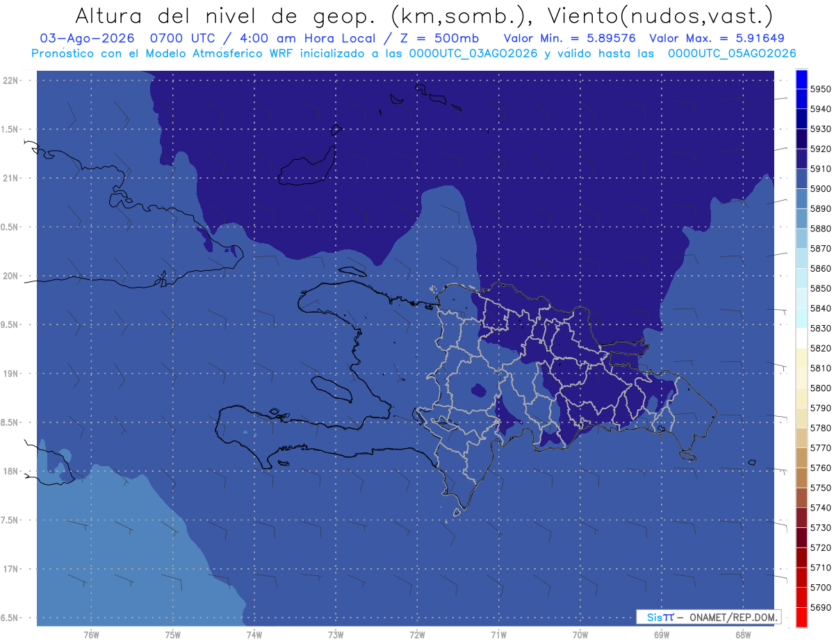Click the '5920' colorbar label

[x=820, y=149]
